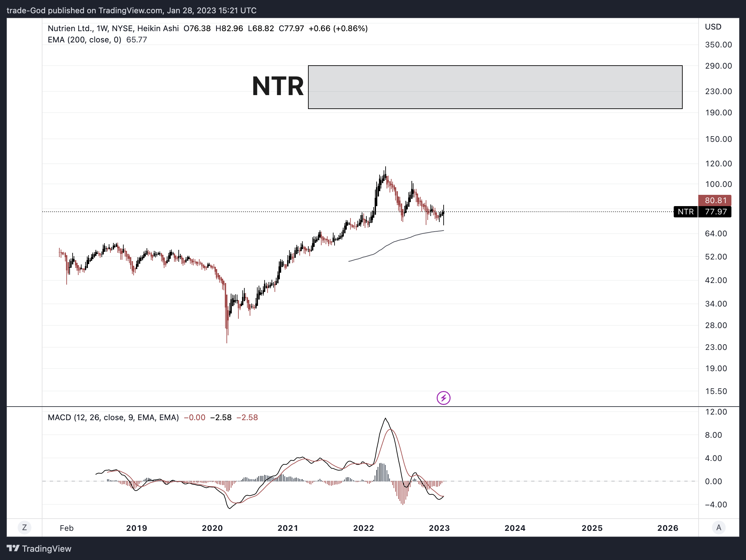
Task: Click the 42.00 price scale label
Action: [x=716, y=280]
